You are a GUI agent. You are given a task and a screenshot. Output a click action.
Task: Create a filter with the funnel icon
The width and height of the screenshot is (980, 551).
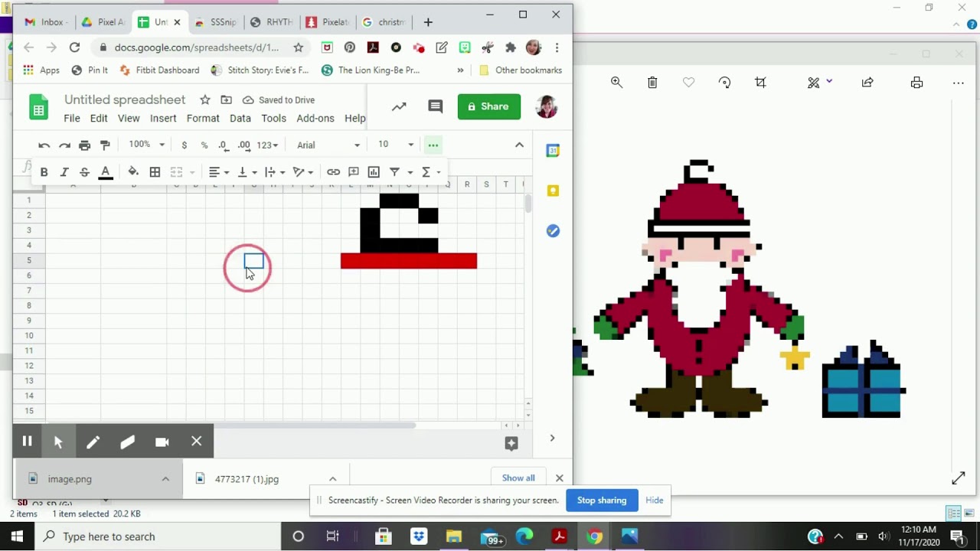click(394, 172)
